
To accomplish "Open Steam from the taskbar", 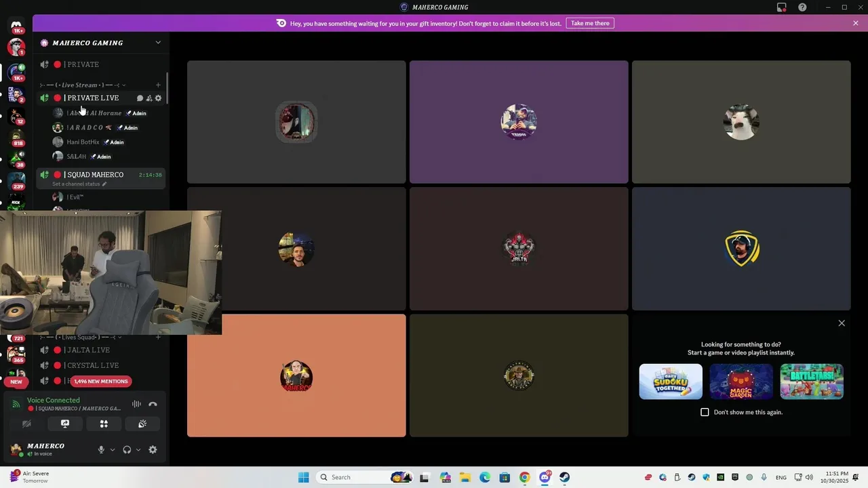I will point(564,477).
